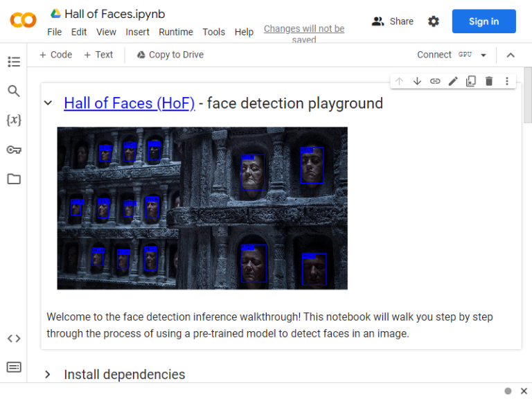Open the variables {x} panel icon
Viewport: 532px width, 399px height.
[14, 120]
